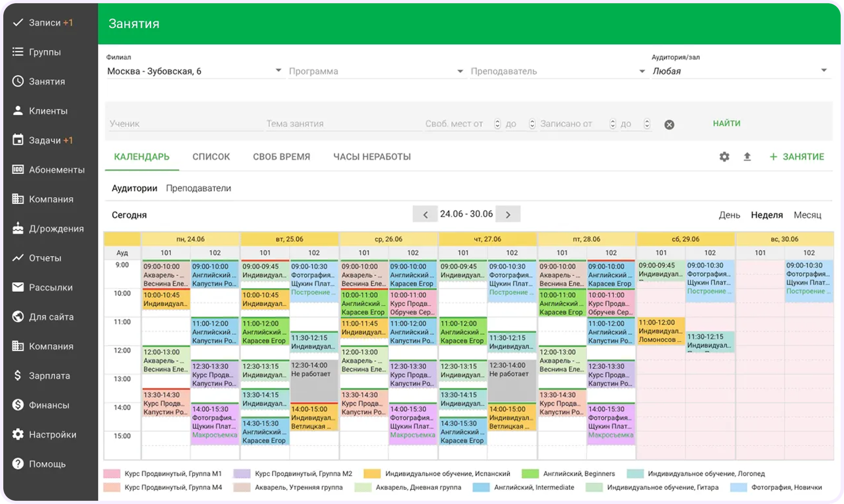844x504 pixels.
Task: Switch to ЧАСЫ НЕРАБОТЫ tab
Action: (x=372, y=157)
